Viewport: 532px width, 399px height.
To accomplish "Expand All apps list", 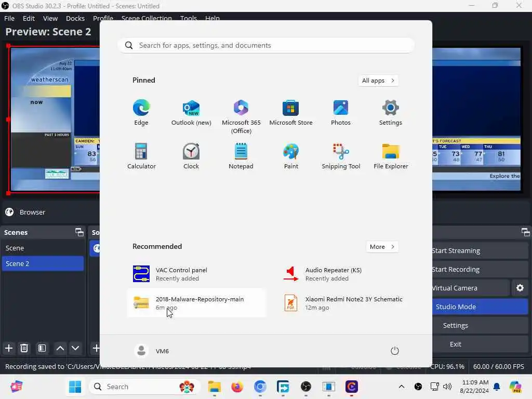I will [378, 81].
